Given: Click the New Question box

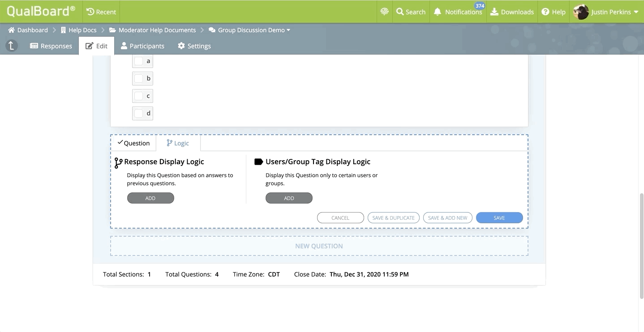Looking at the screenshot, I should tap(319, 246).
